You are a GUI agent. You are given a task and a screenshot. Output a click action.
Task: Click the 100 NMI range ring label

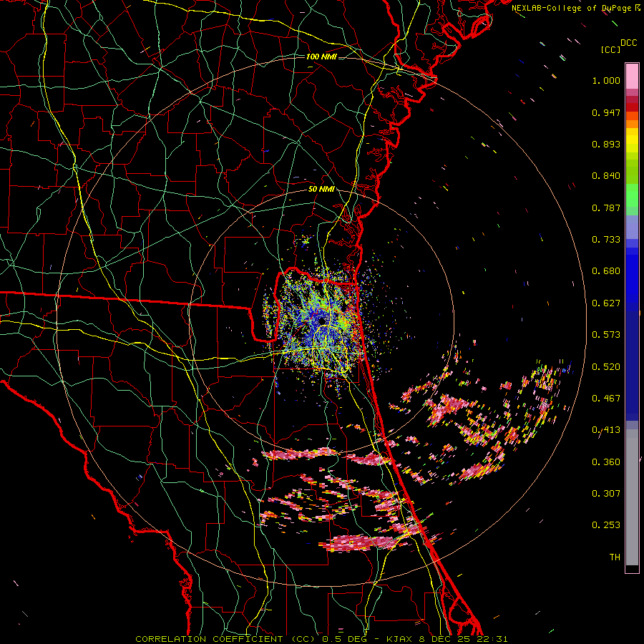coord(321,57)
